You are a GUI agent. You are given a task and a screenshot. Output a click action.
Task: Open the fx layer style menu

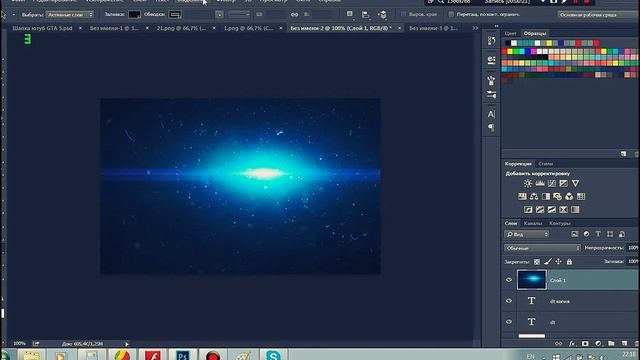[572, 344]
